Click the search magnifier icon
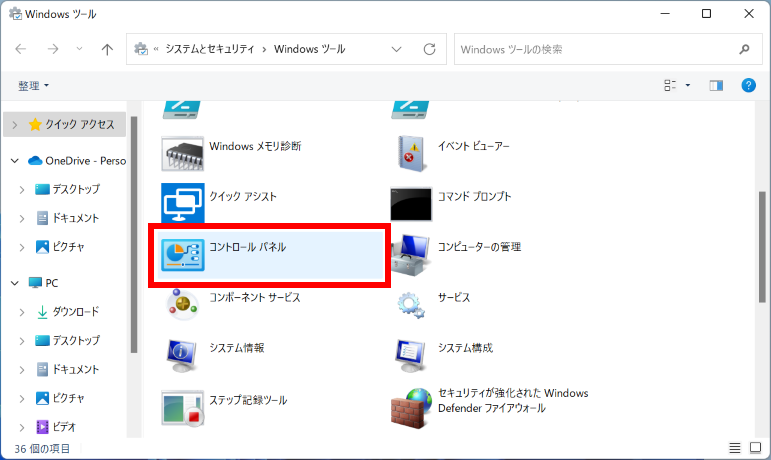The image size is (771, 460). (x=744, y=49)
